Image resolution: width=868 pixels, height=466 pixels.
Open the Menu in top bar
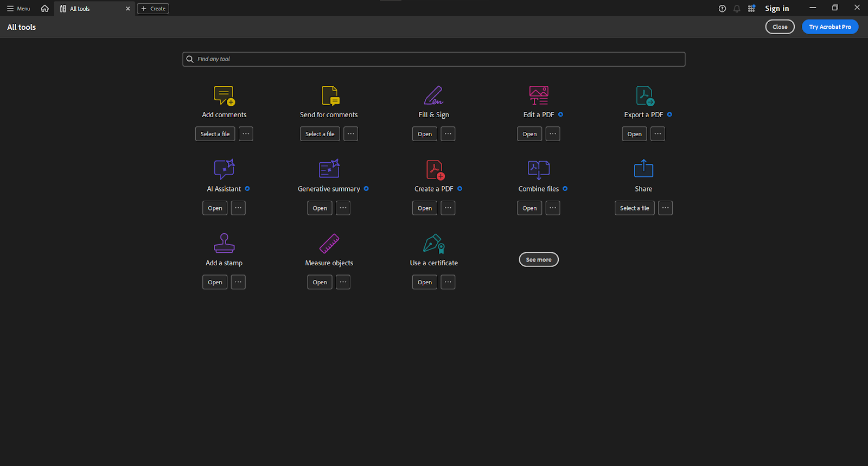pos(18,9)
